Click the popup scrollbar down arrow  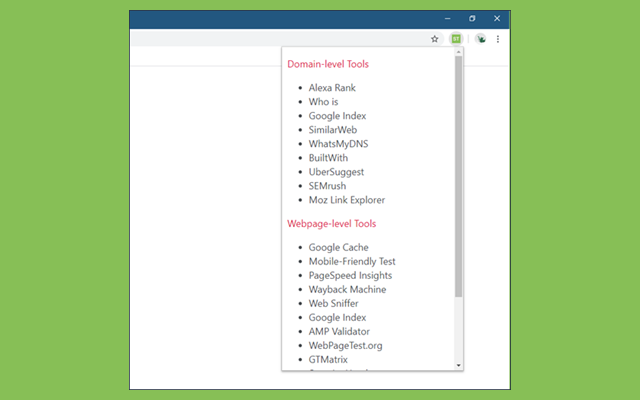click(458, 365)
